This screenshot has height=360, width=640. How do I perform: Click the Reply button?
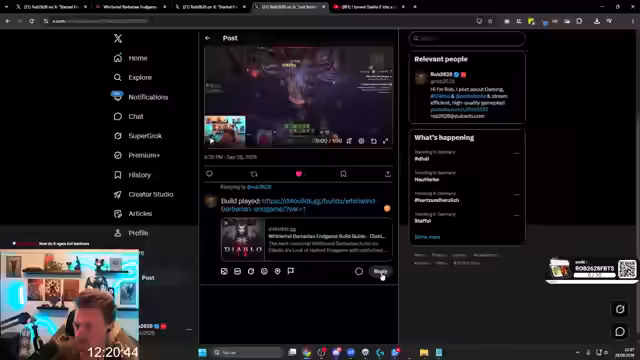point(380,271)
